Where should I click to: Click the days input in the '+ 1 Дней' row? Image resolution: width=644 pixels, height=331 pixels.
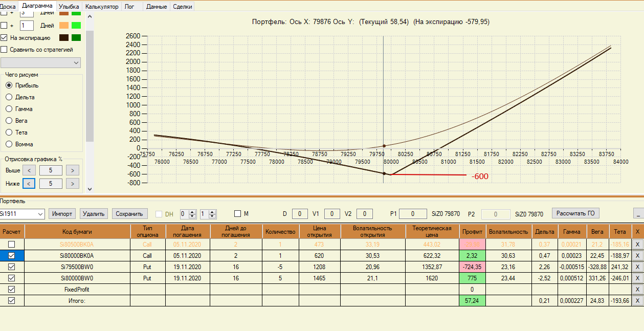27,25
